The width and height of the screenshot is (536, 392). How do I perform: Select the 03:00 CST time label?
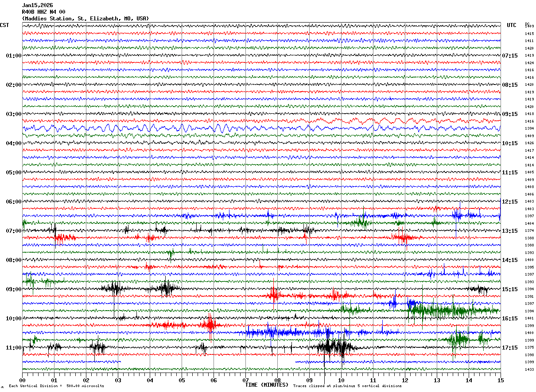tap(13, 114)
